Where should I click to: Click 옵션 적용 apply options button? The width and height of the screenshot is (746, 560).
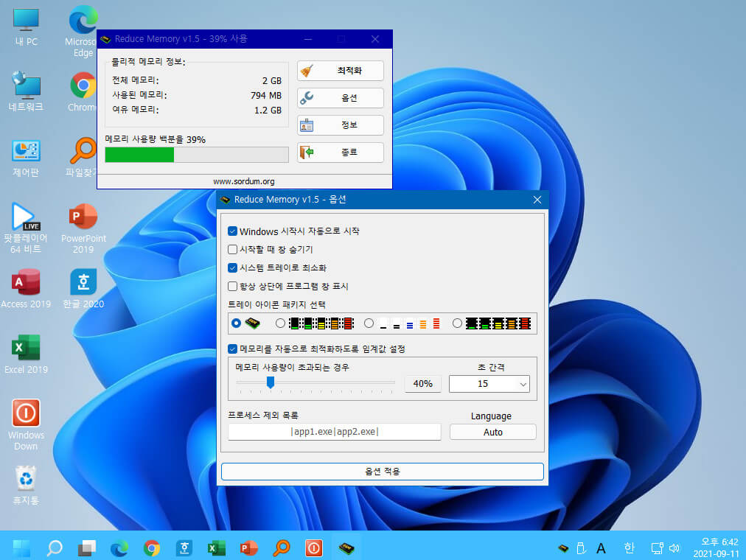[x=383, y=472]
